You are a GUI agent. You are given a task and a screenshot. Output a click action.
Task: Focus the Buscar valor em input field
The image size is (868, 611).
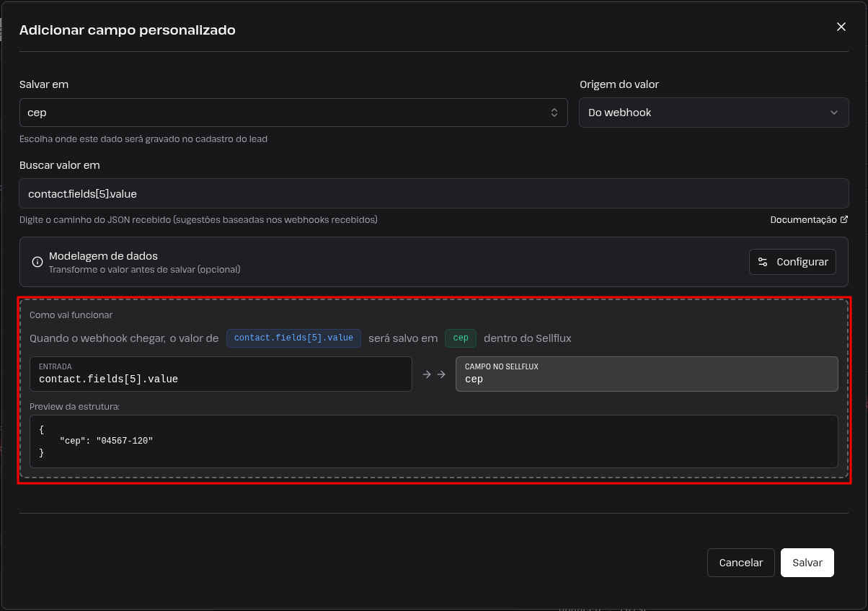(434, 194)
